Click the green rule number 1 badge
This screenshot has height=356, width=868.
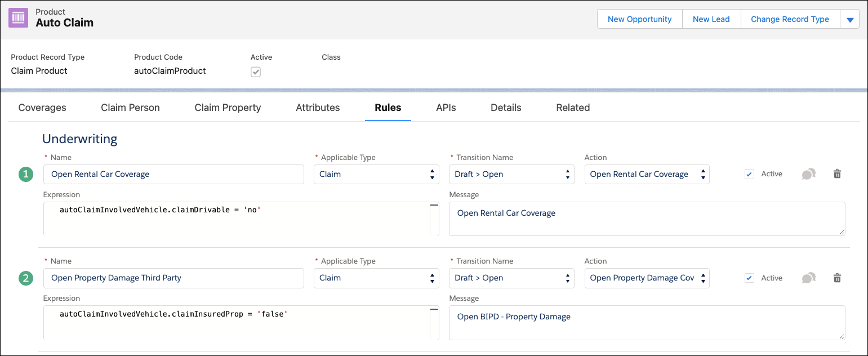coord(26,175)
